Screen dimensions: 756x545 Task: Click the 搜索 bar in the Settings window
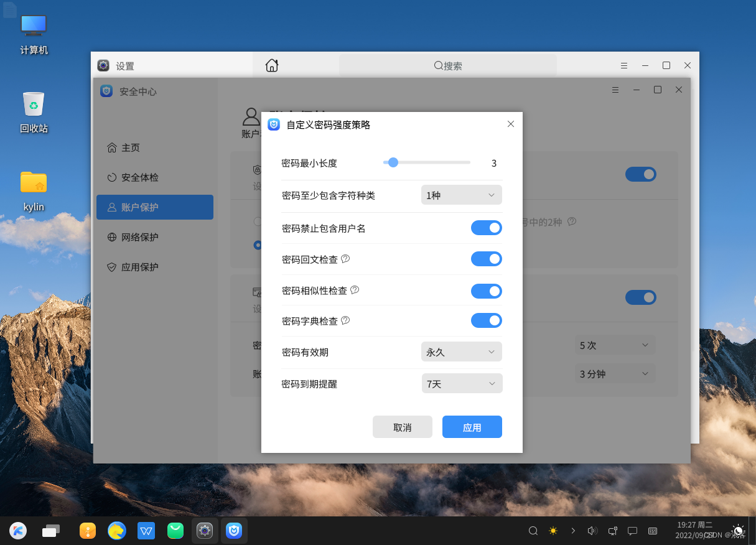click(x=447, y=65)
